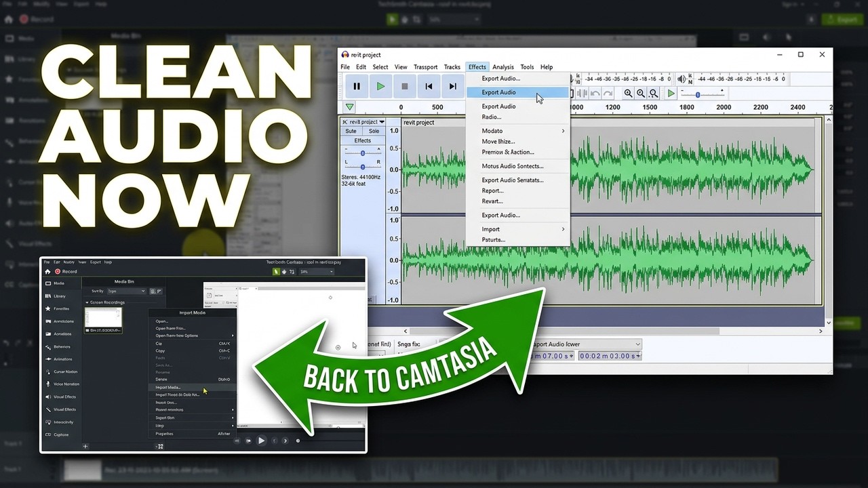Choose Copy in Camtasia's context menu
This screenshot has width=868, height=488.
click(x=192, y=351)
